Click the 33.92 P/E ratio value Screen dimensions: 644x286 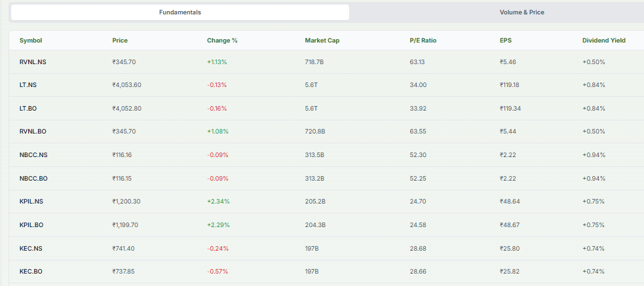click(417, 109)
